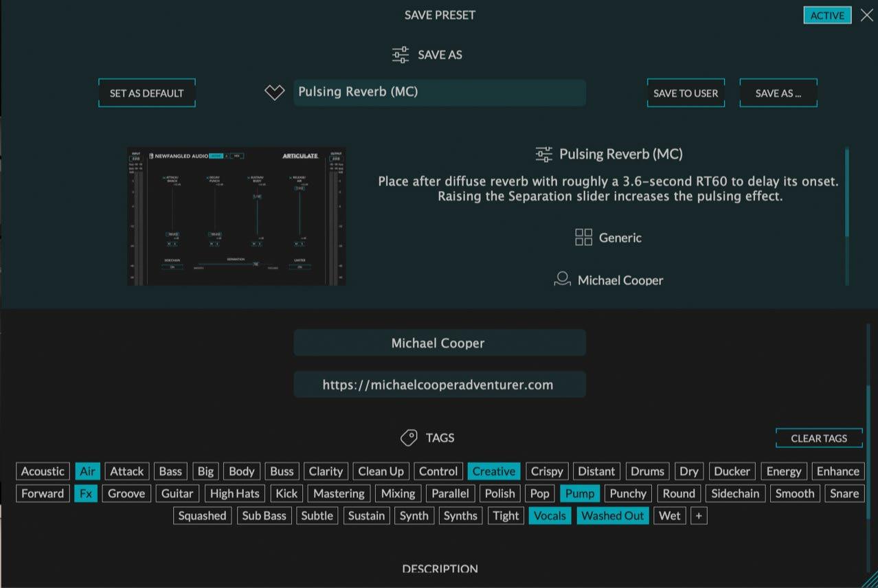This screenshot has width=878, height=588.
Task: Enable the Groove tag
Action: tap(126, 493)
